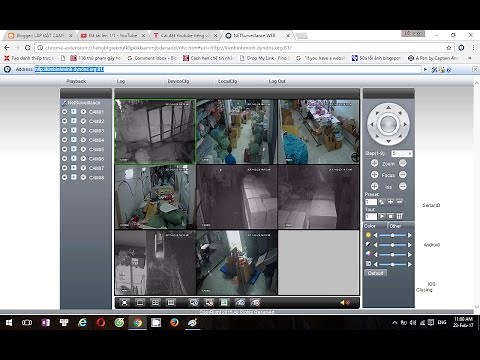Screen dimensions: 480x360
Task: Select the green-bordered first camera feed
Action: 155,131
